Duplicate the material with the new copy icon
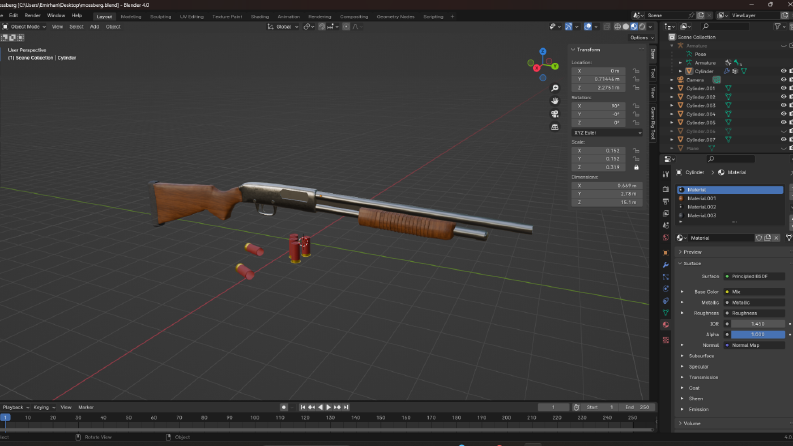This screenshot has width=793, height=446. tap(768, 238)
